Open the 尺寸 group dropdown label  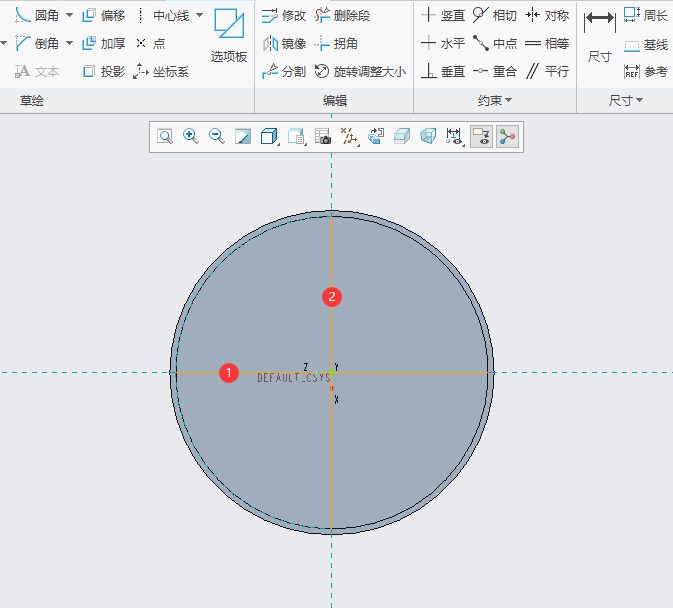(625, 101)
